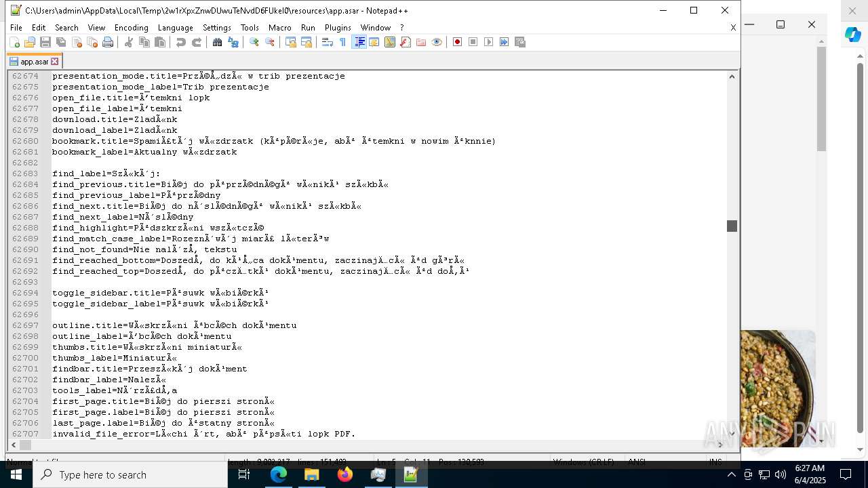Click the Close All toolbar icon
This screenshot has height=488, width=868.
point(92,42)
